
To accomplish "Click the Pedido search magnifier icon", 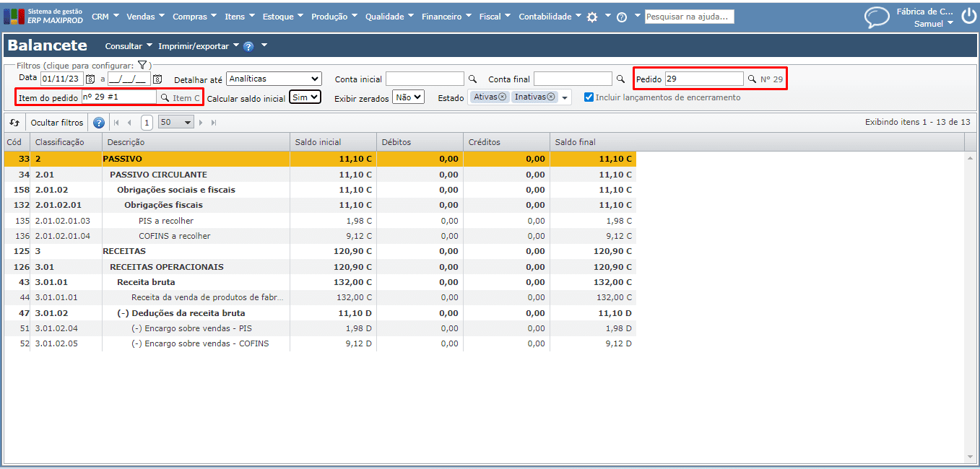I will pyautogui.click(x=752, y=79).
